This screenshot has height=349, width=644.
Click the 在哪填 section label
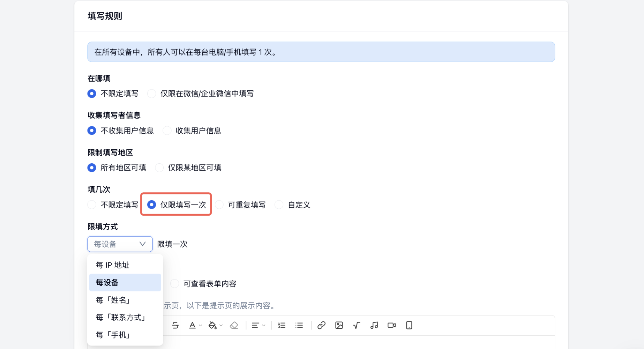99,78
